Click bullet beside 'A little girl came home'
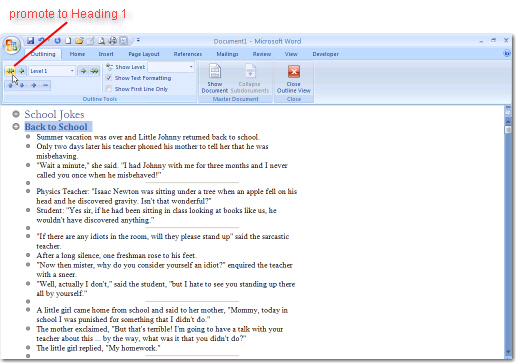Screen dimensions: 516x363 pyautogui.click(x=28, y=310)
